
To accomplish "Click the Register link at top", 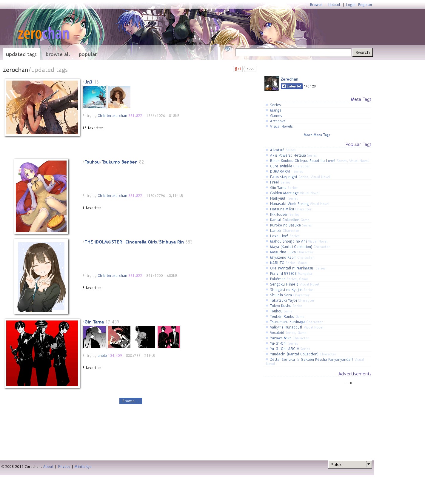I will click(365, 5).
